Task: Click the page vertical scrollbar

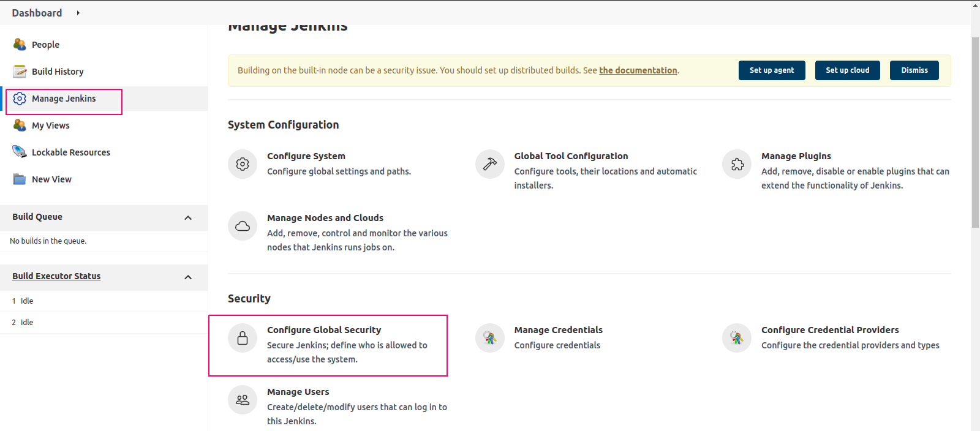Action: 975,132
